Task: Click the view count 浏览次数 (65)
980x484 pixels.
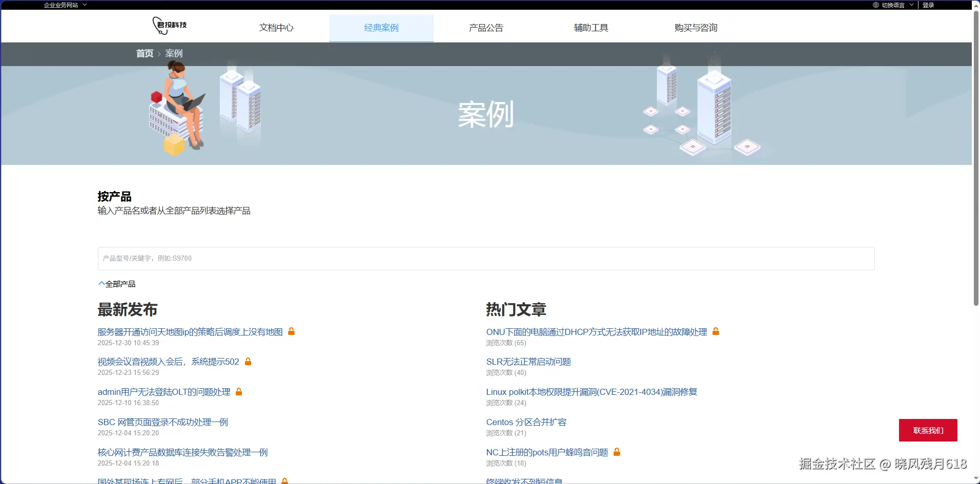Action: (506, 343)
